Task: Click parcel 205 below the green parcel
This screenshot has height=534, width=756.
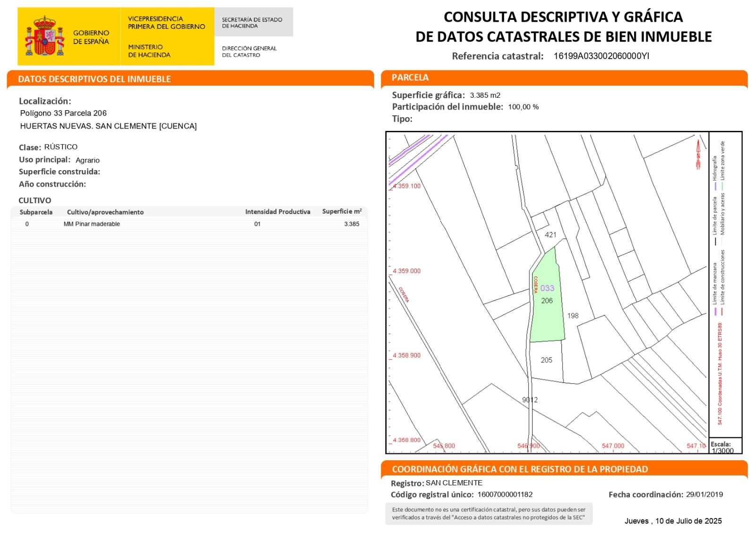Action: (546, 360)
